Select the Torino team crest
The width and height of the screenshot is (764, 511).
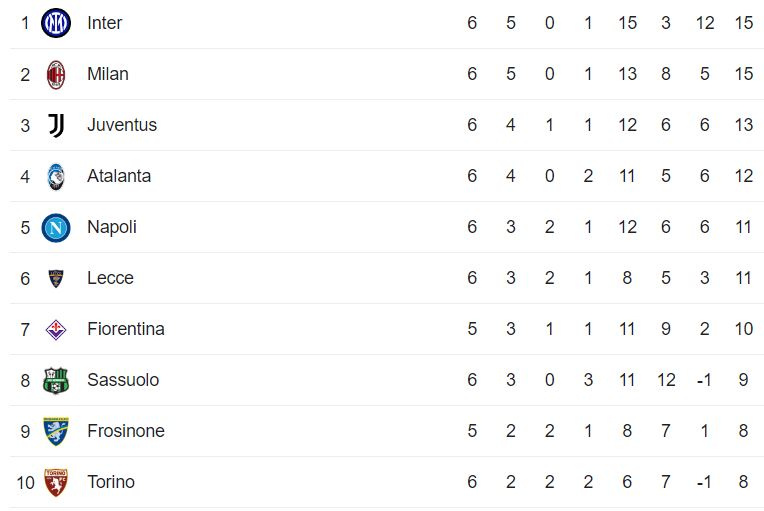[56, 482]
